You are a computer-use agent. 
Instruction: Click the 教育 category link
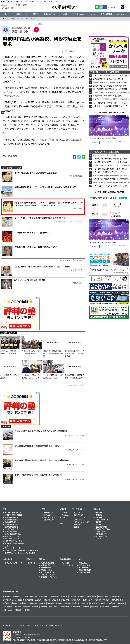[15, 156]
